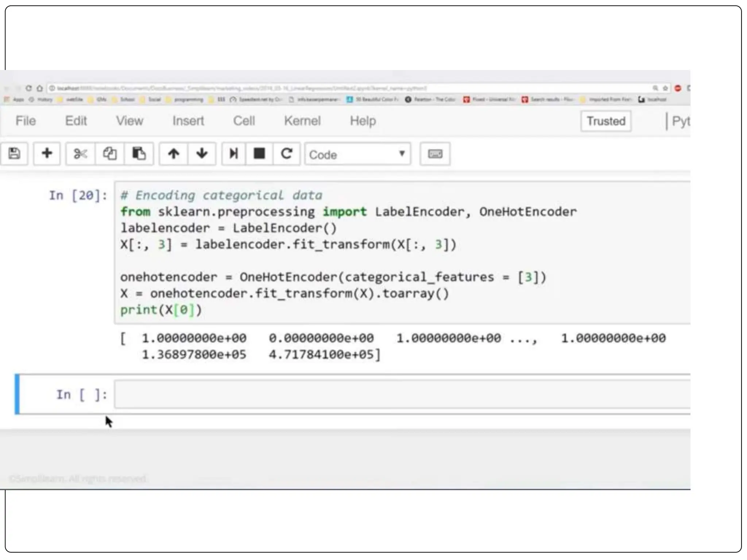Open the Insert menu
The width and height of the screenshot is (747, 560).
pos(188,121)
